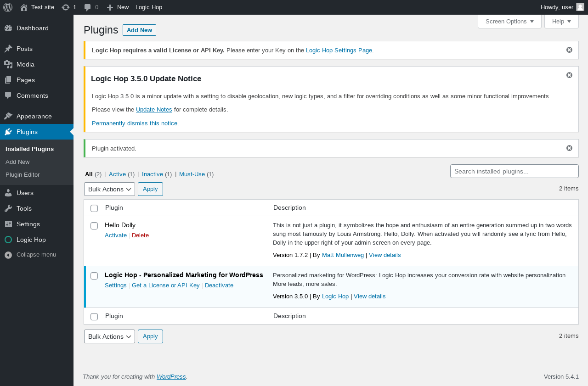
Task: Open the top Bulk Actions dropdown
Action: [x=109, y=189]
